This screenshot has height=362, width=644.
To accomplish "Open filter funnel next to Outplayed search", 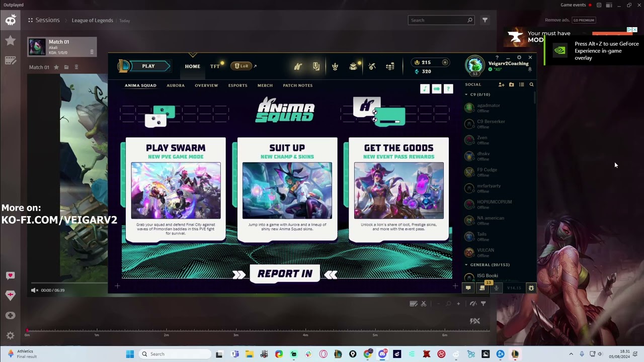I will point(485,20).
